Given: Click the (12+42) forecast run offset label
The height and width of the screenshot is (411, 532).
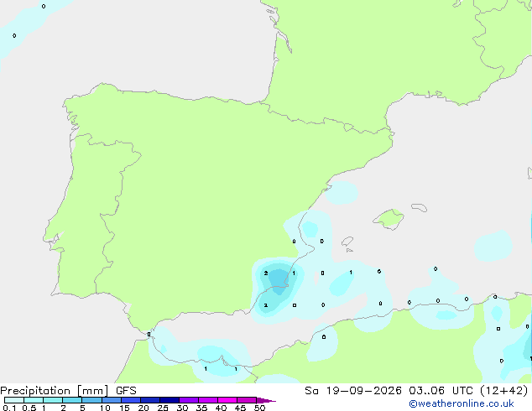Looking at the screenshot, I should (x=503, y=391).
